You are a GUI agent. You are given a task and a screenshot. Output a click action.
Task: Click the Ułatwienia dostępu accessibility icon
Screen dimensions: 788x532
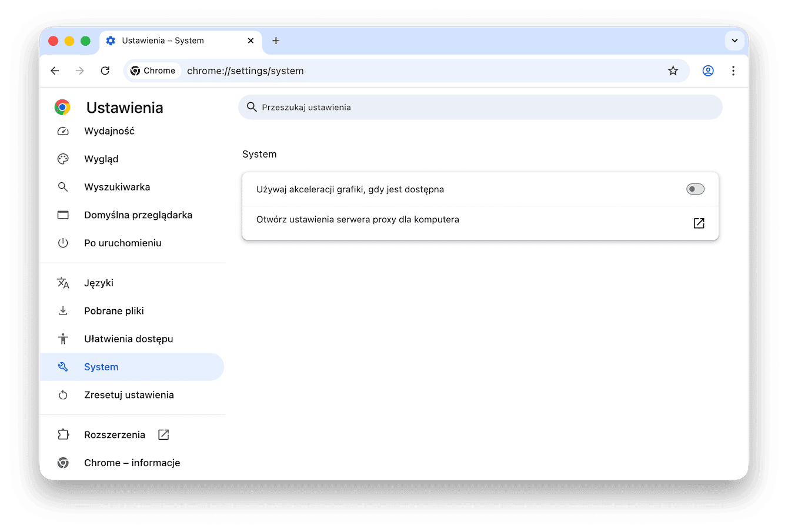coord(63,339)
